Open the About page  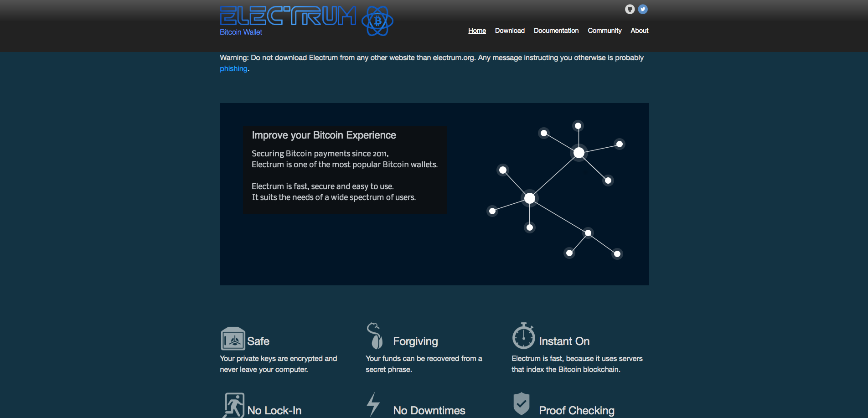[639, 31]
